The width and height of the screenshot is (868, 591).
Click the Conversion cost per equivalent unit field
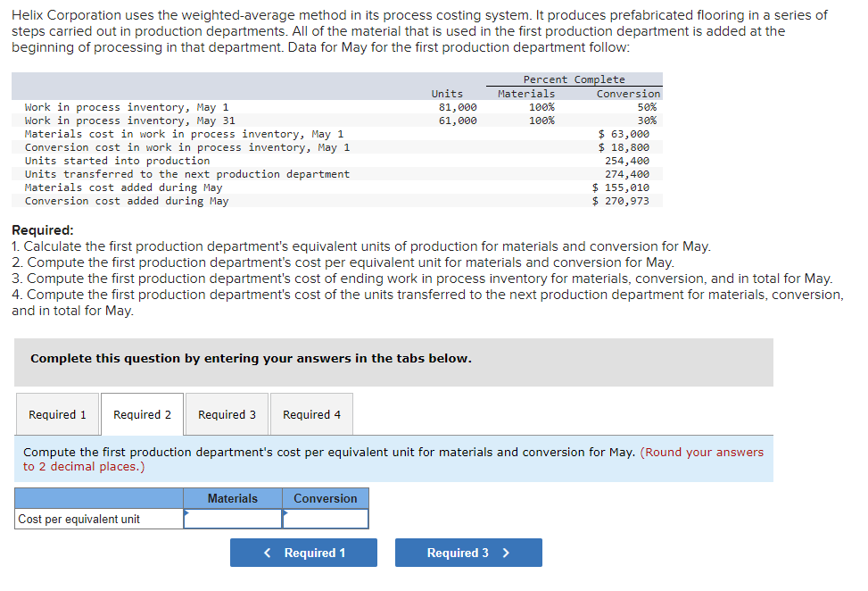[x=326, y=519]
